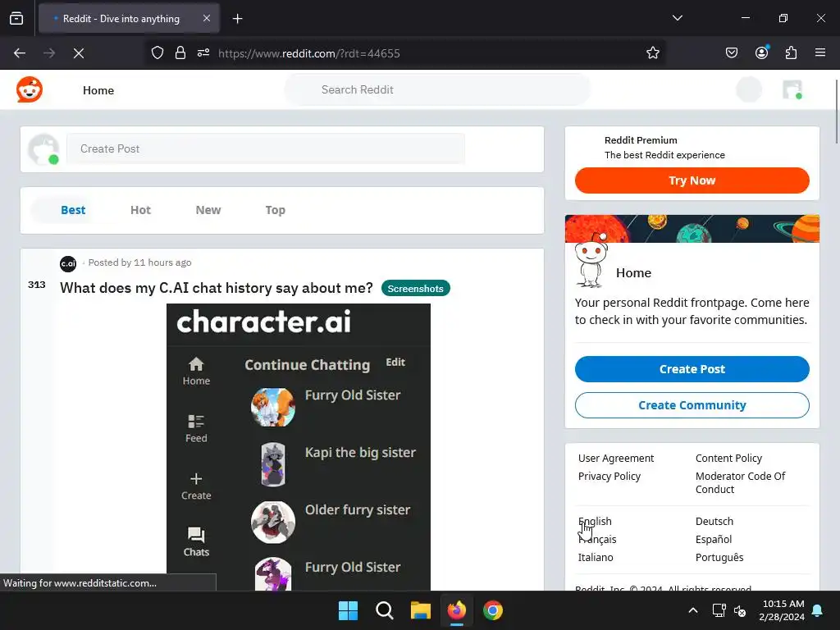Click the page vertical scrollbar
Image resolution: width=840 pixels, height=630 pixels.
(x=836, y=112)
